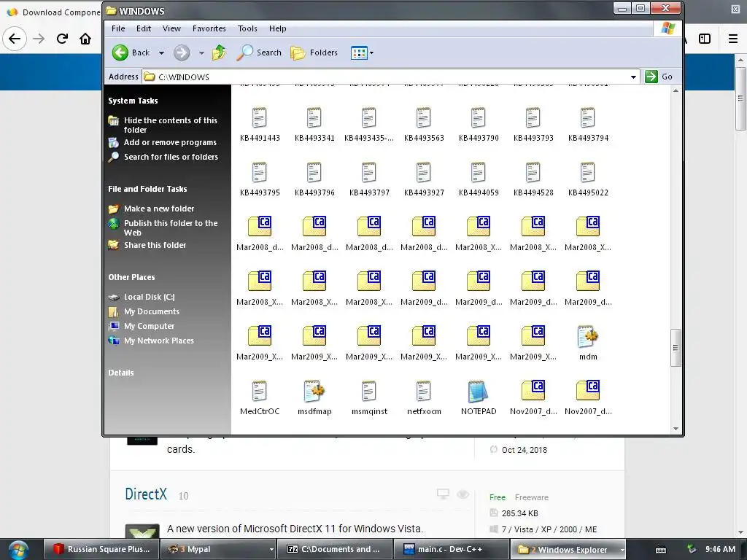Screen dimensions: 747x560
Task: Open My Computer link
Action: pos(149,326)
